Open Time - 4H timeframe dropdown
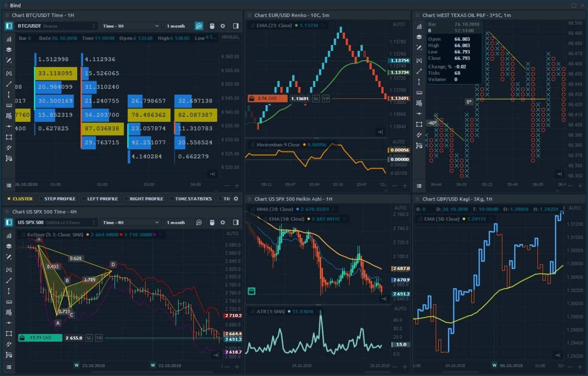 [131, 222]
